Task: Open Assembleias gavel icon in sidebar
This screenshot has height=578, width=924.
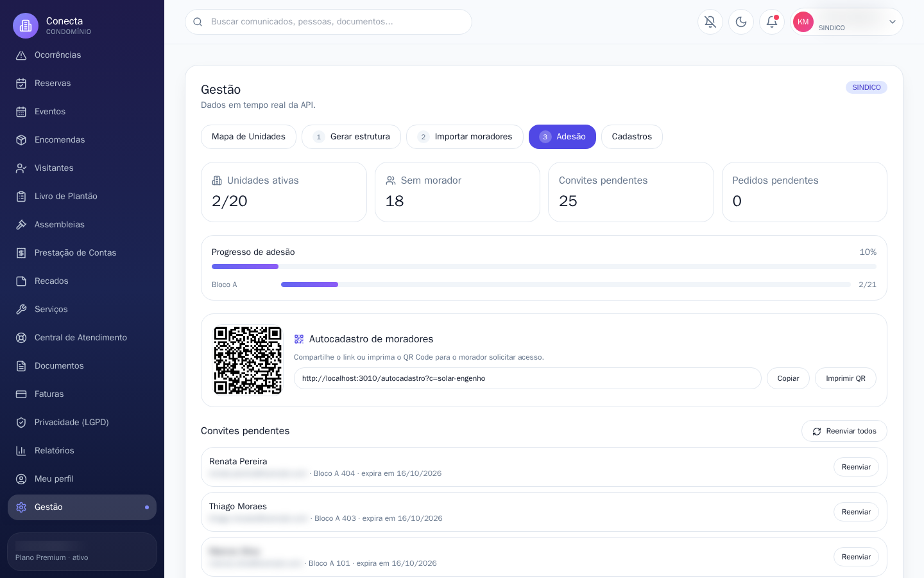Action: [21, 225]
